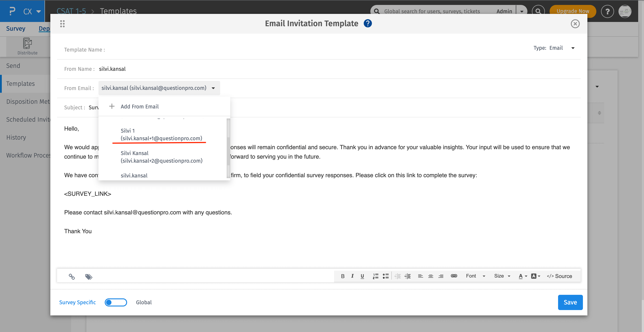Apply italic formatting
Screen dimensions: 644x332
click(x=352, y=276)
